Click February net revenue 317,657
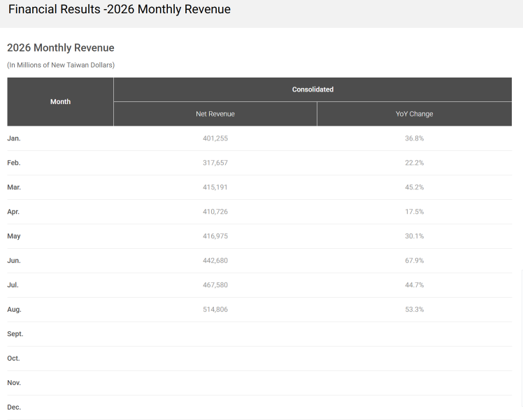The image size is (523, 420). pyautogui.click(x=215, y=163)
